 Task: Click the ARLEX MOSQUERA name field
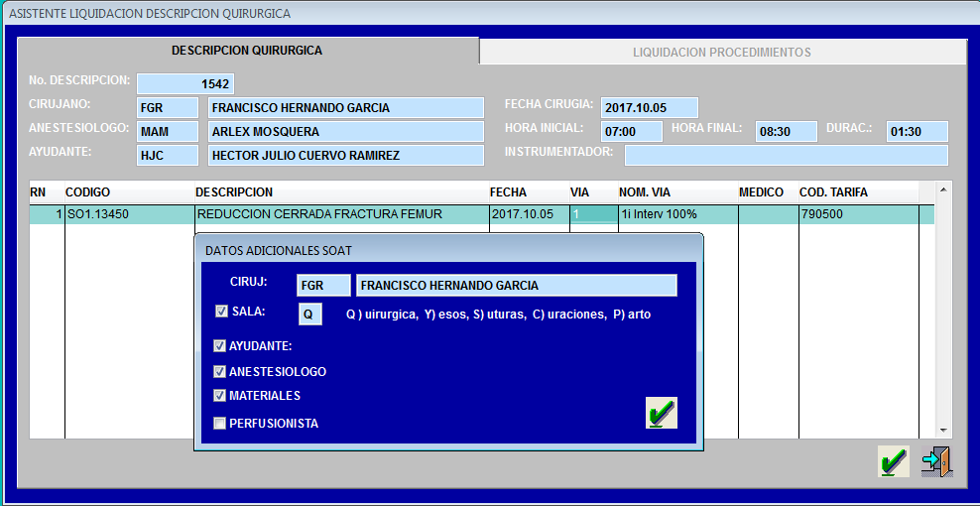(x=345, y=131)
